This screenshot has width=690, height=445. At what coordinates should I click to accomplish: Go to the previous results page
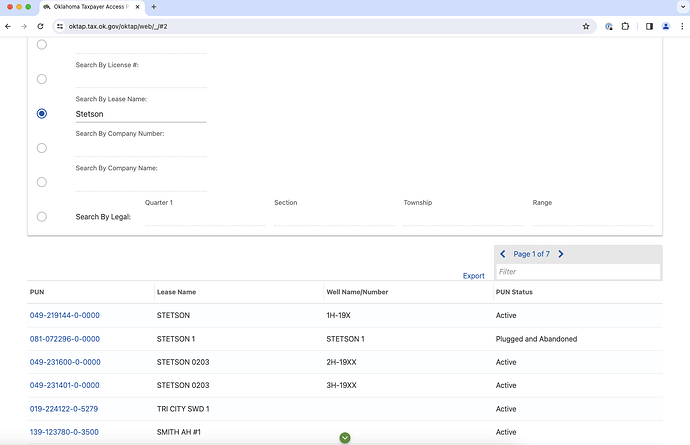[x=503, y=254]
